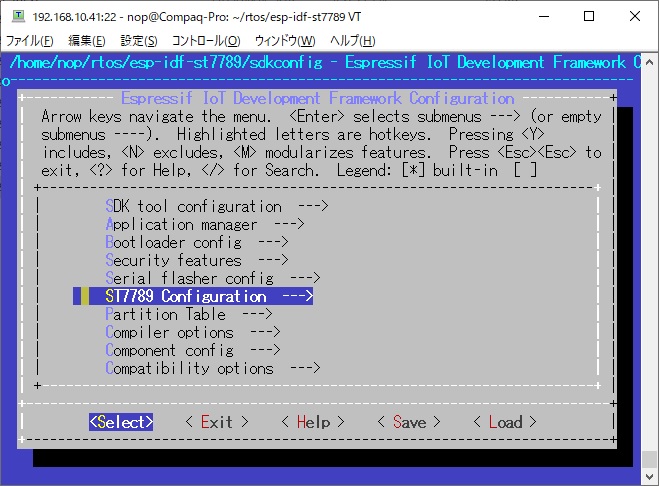Viewport: 659px width, 486px height.
Task: Click the < Exit > button
Action: (x=217, y=422)
